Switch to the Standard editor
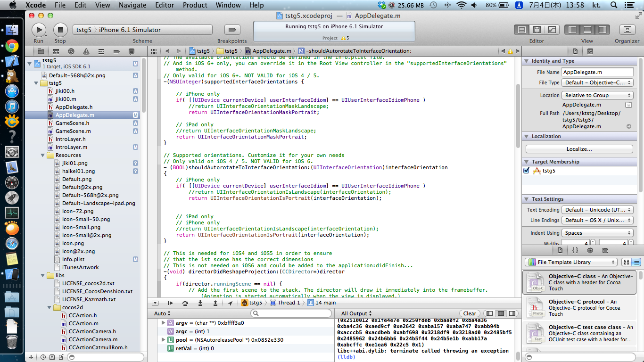Image resolution: width=644 pixels, height=362 pixels. tap(521, 30)
